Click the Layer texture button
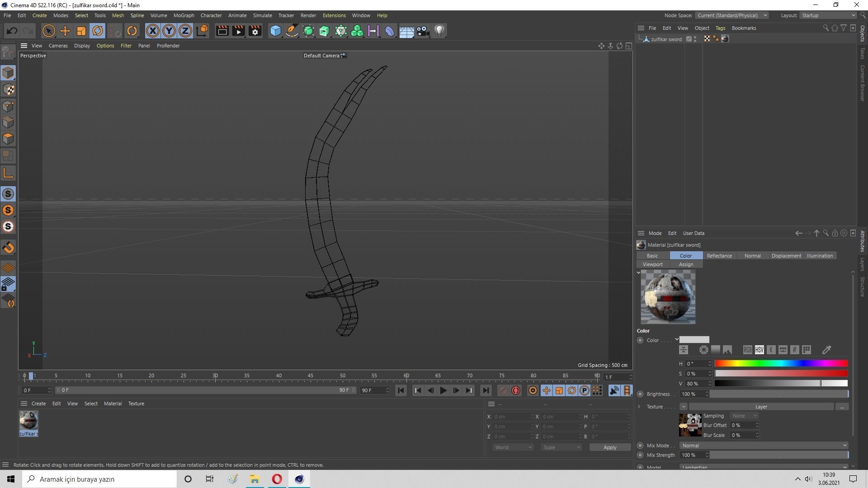The width and height of the screenshot is (868, 488). click(x=761, y=407)
